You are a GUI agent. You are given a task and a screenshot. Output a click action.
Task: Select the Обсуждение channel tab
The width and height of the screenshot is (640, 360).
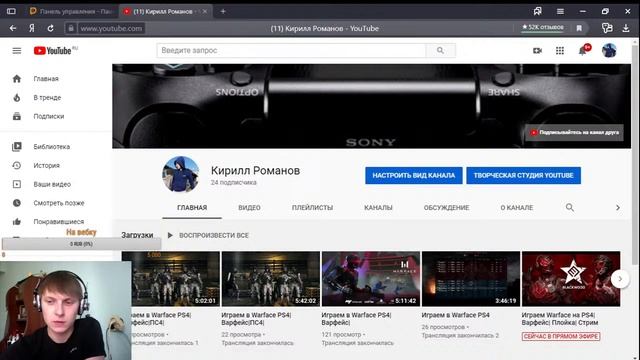446,208
